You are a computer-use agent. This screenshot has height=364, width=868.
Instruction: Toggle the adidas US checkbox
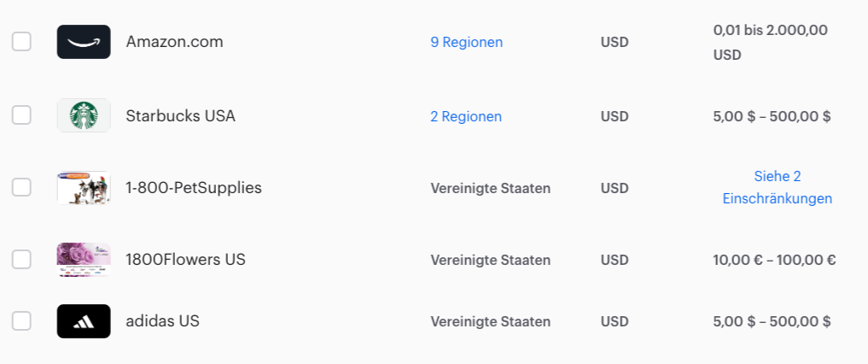[x=21, y=321]
